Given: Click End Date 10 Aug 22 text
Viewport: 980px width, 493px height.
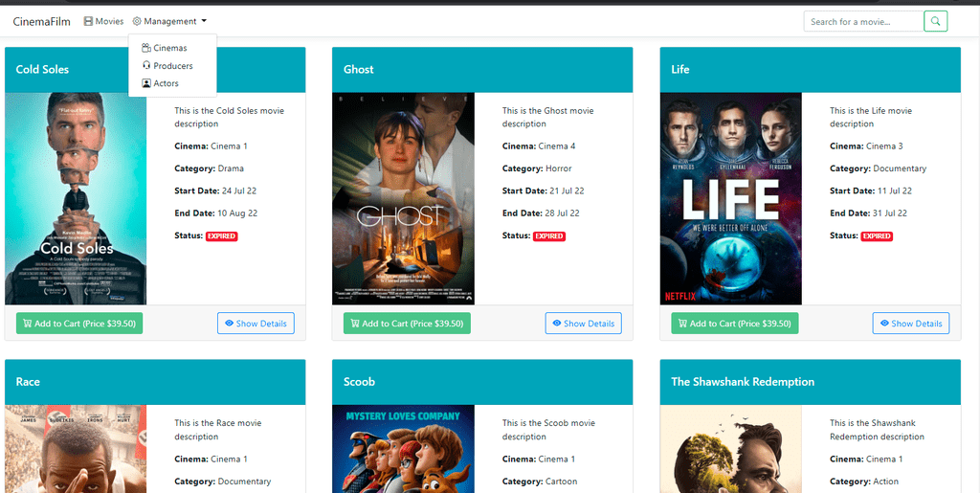Looking at the screenshot, I should [215, 213].
